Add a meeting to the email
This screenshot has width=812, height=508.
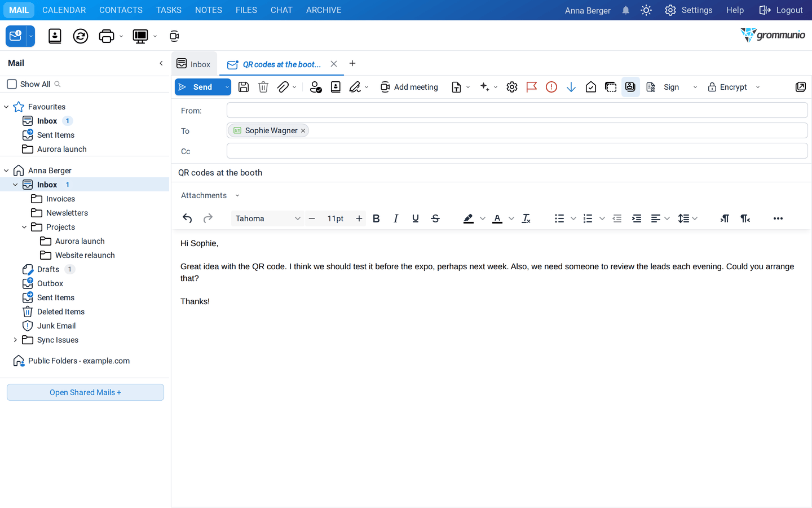409,87
